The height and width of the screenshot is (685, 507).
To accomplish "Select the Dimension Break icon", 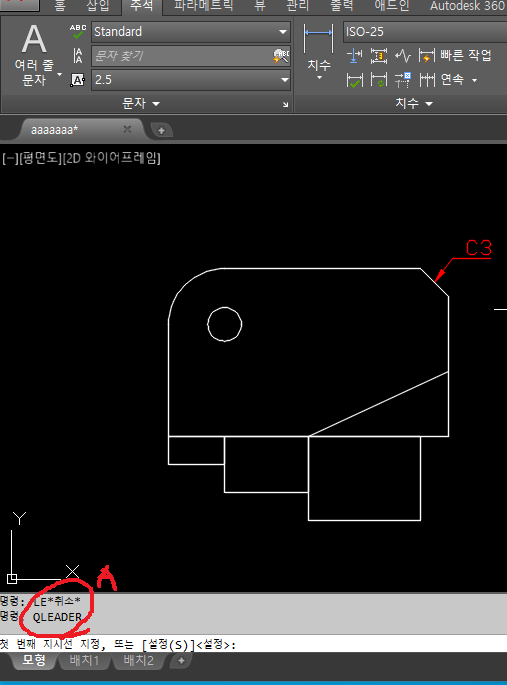I will 354,56.
